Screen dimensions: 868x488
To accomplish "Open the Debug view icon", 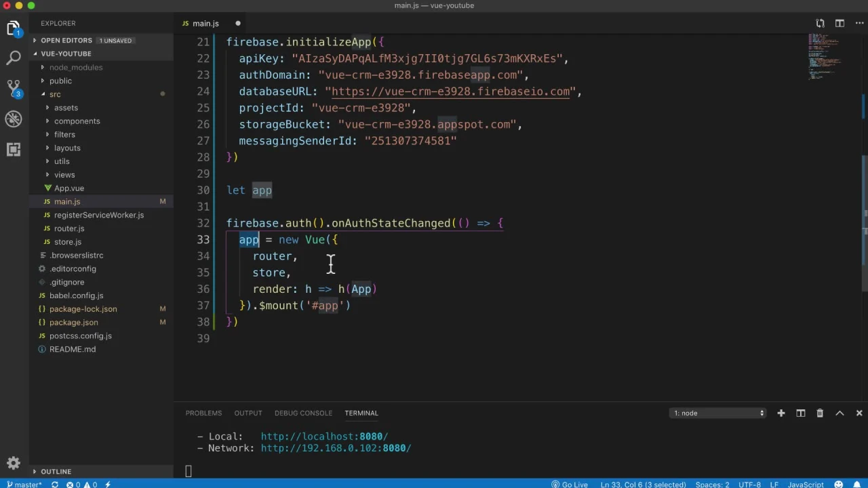I will click(x=14, y=119).
